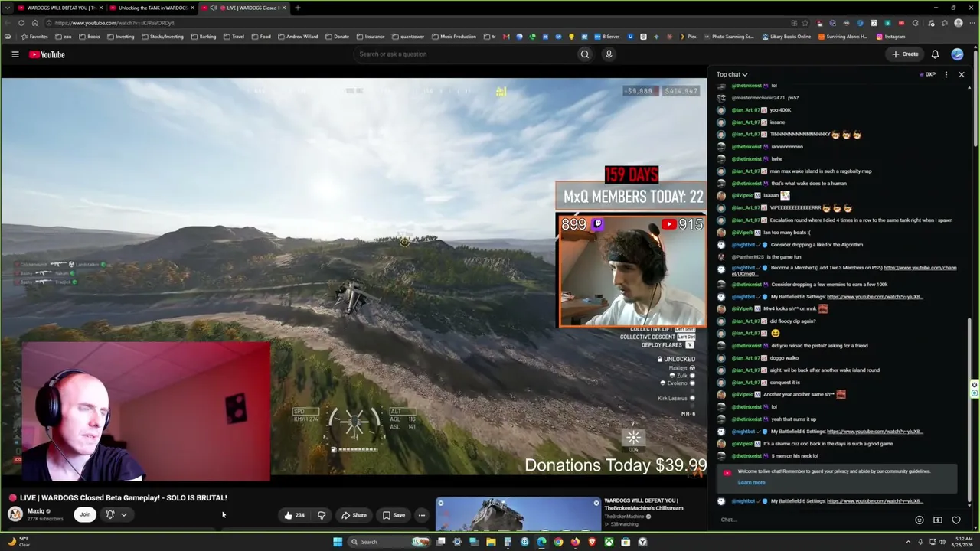The width and height of the screenshot is (980, 551).
Task: Open the Books bookmarks folder
Action: (89, 37)
